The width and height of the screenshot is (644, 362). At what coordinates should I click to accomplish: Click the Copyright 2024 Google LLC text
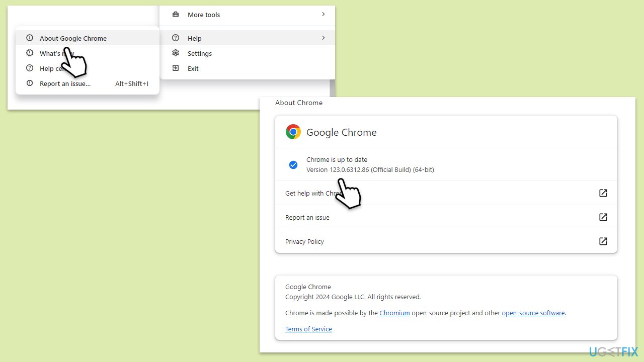coord(353,297)
